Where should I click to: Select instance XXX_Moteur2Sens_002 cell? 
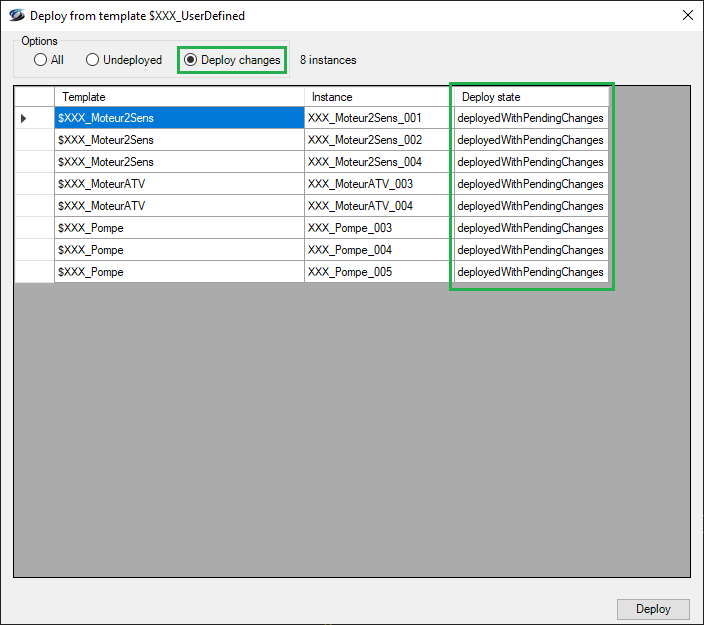tap(376, 140)
